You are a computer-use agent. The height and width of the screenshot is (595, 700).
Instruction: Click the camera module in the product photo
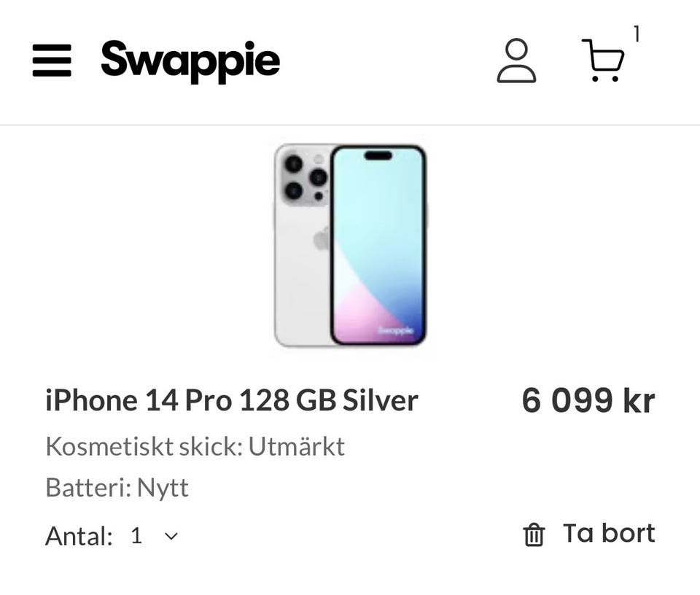coord(303,176)
